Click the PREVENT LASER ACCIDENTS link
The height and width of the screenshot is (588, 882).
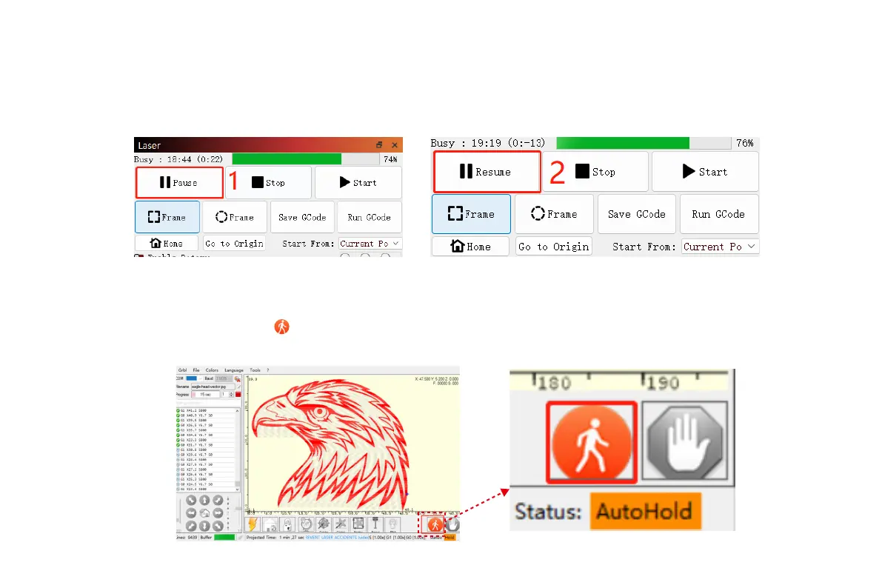[x=337, y=538]
